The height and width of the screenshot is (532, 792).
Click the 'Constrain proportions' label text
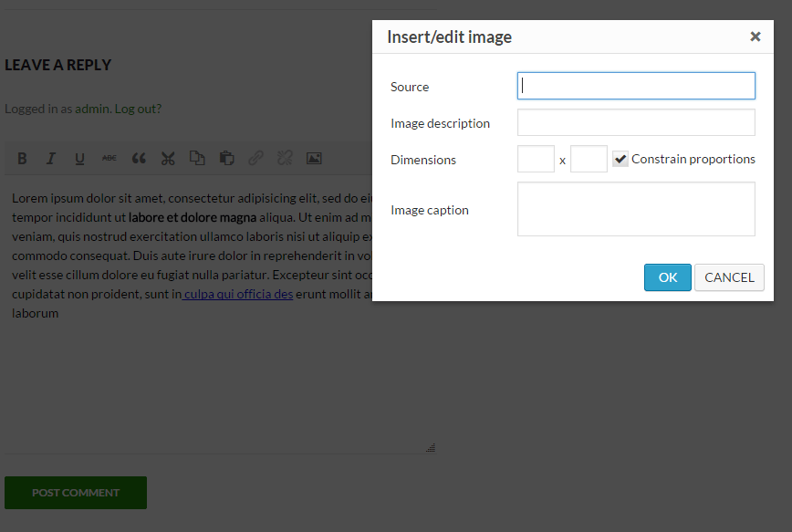(693, 159)
